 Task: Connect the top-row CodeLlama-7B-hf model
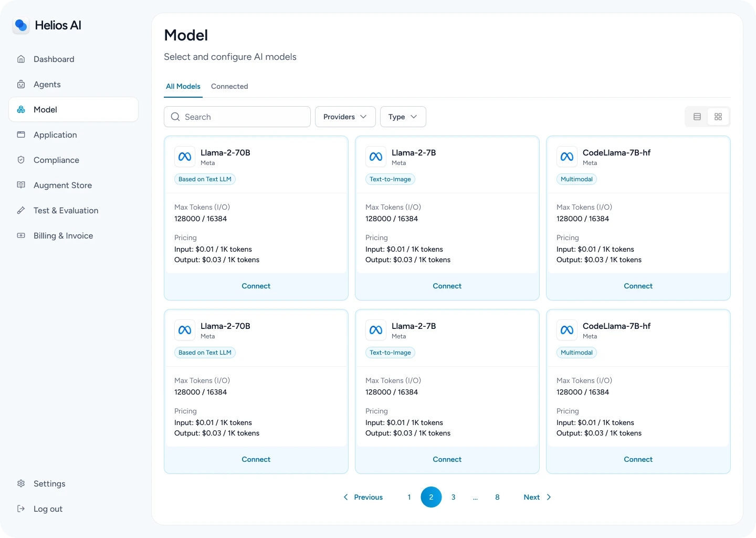(638, 286)
